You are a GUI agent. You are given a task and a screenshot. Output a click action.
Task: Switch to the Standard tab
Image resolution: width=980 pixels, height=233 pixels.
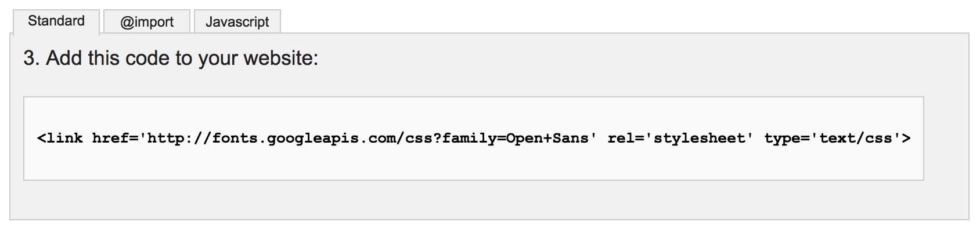pyautogui.click(x=56, y=21)
